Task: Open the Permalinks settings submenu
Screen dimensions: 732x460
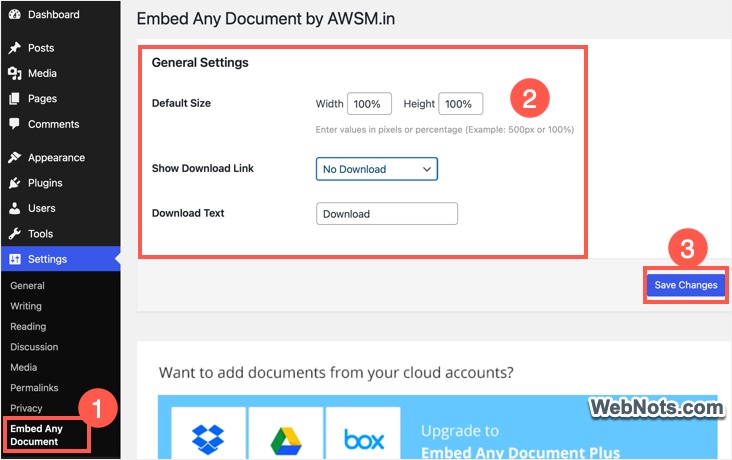Action: 34,388
